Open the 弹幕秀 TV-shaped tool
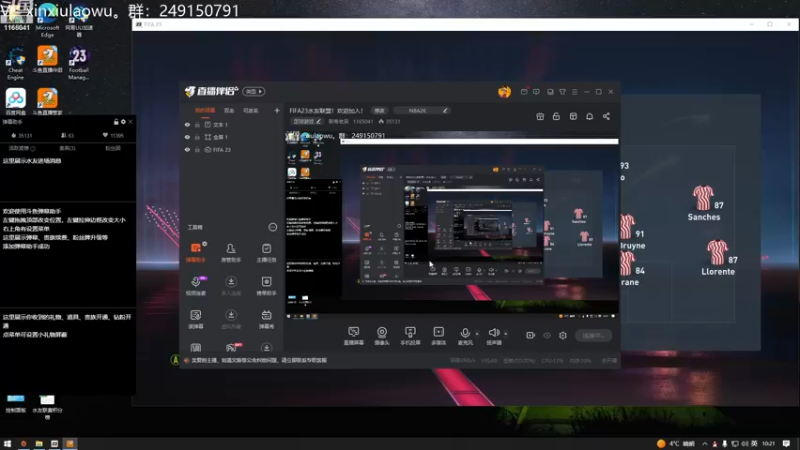800x450 pixels. 266,318
